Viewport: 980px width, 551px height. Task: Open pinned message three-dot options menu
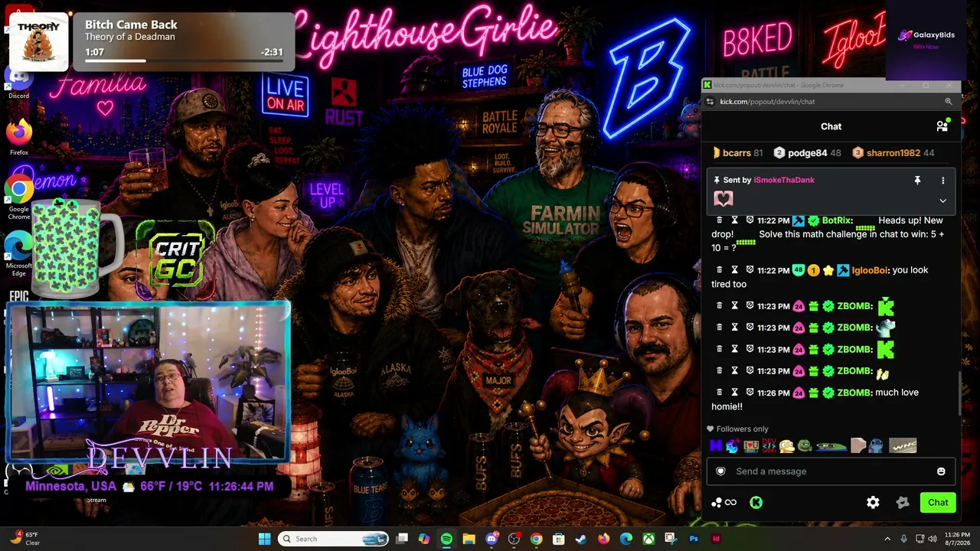pyautogui.click(x=942, y=180)
